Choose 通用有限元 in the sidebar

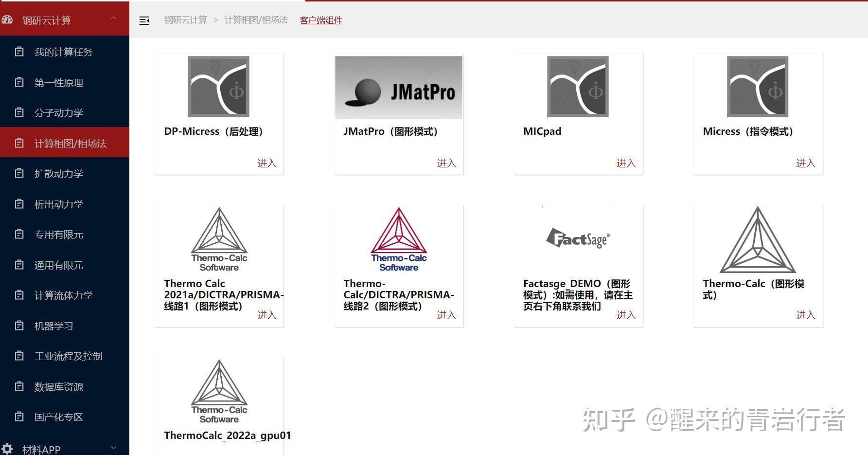[65, 265]
